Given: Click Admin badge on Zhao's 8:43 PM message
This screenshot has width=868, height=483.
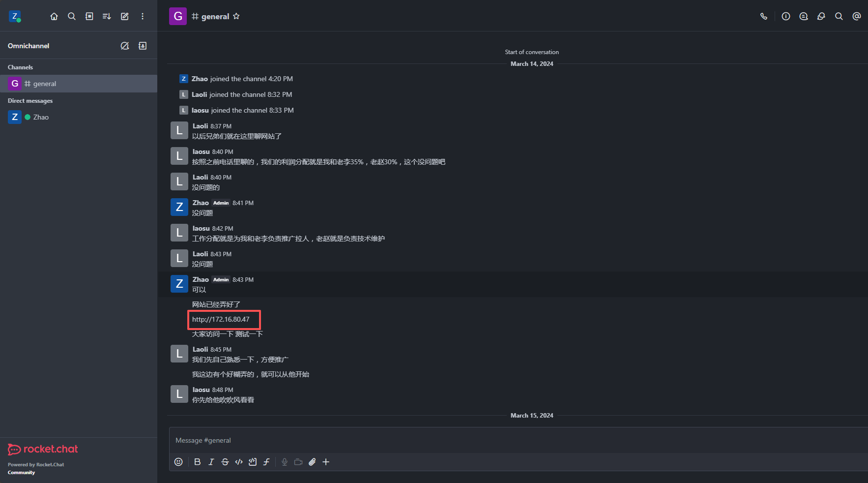Looking at the screenshot, I should tap(221, 280).
